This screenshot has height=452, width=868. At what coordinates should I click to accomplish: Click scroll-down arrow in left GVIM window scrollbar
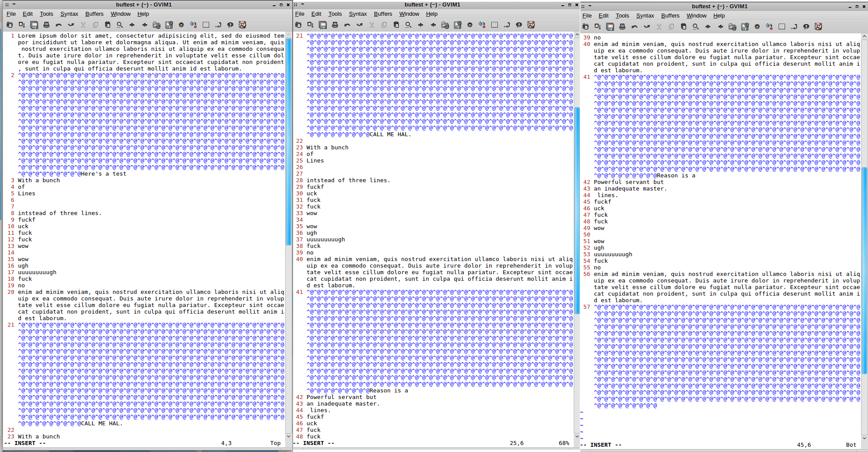click(289, 436)
